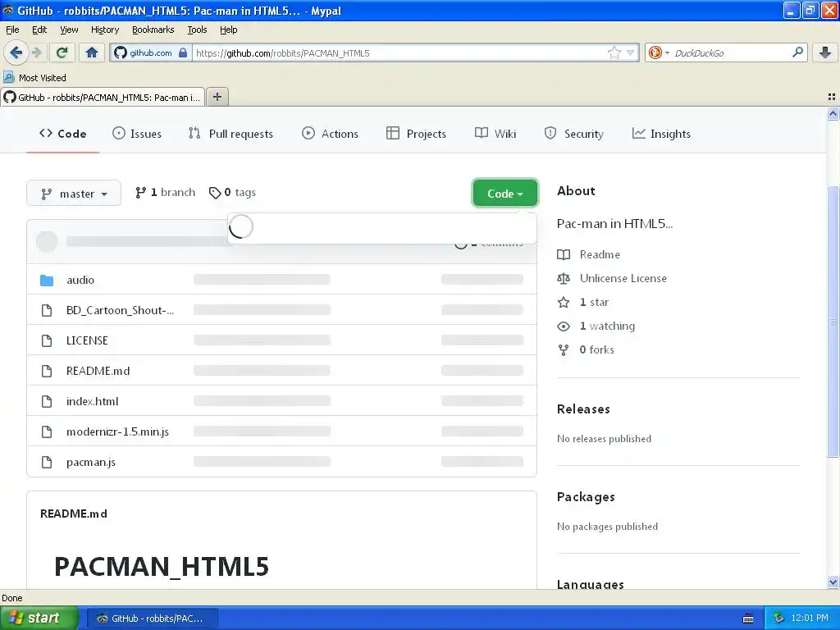The height and width of the screenshot is (630, 840).
Task: Click the file icon beside pacman.js
Action: 47,462
